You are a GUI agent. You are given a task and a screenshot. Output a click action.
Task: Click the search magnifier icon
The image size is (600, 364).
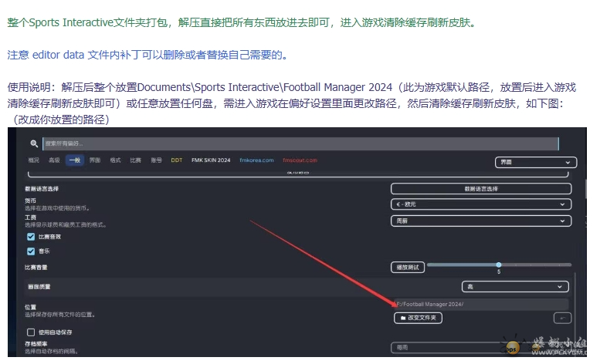click(34, 143)
